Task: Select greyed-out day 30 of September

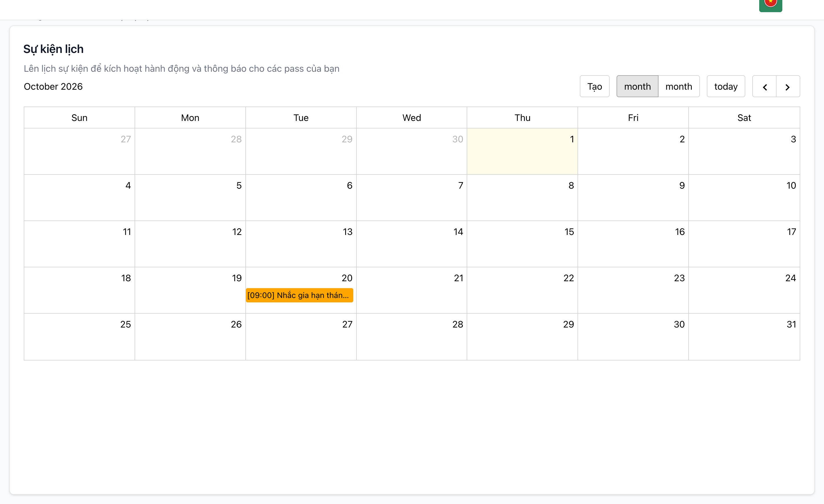Action: 457,139
